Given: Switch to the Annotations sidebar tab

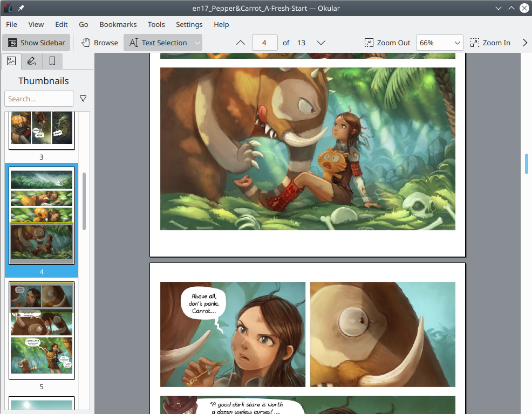Looking at the screenshot, I should coord(31,61).
